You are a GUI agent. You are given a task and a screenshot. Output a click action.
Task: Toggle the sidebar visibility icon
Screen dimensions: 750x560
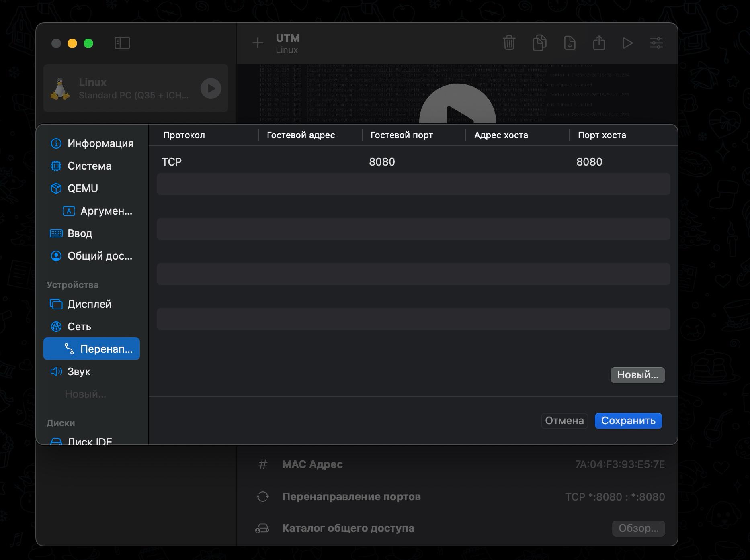(122, 43)
